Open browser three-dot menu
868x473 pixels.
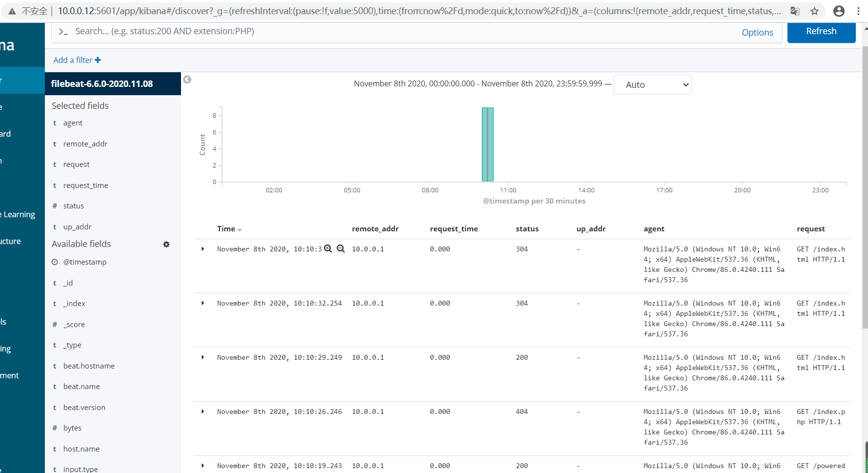click(858, 11)
